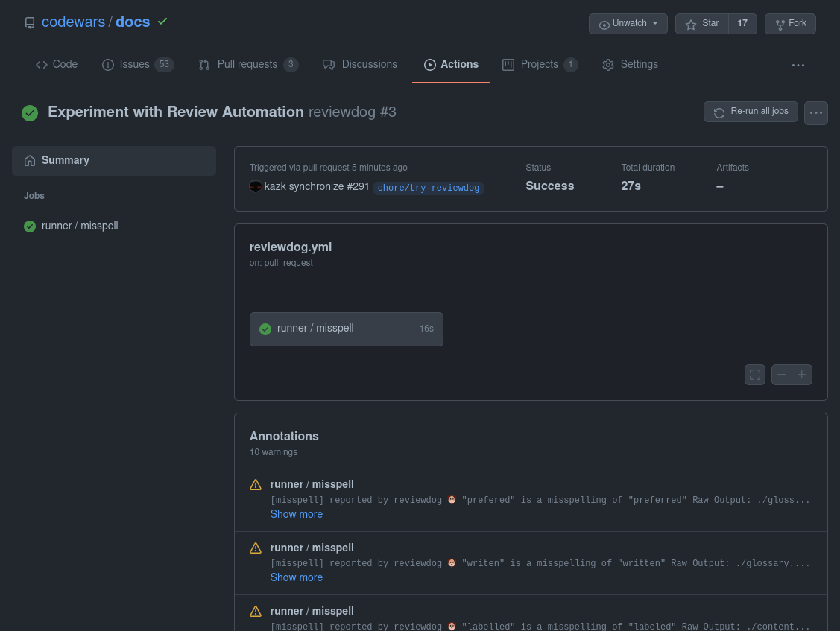This screenshot has width=840, height=631.
Task: Open chore/try-reviewdog branch link
Action: point(429,188)
